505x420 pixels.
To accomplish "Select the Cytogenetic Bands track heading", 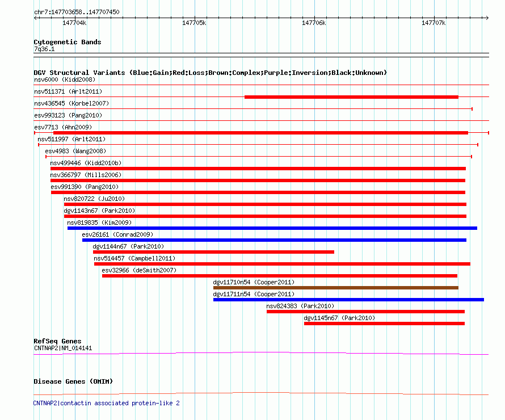I will click(67, 42).
